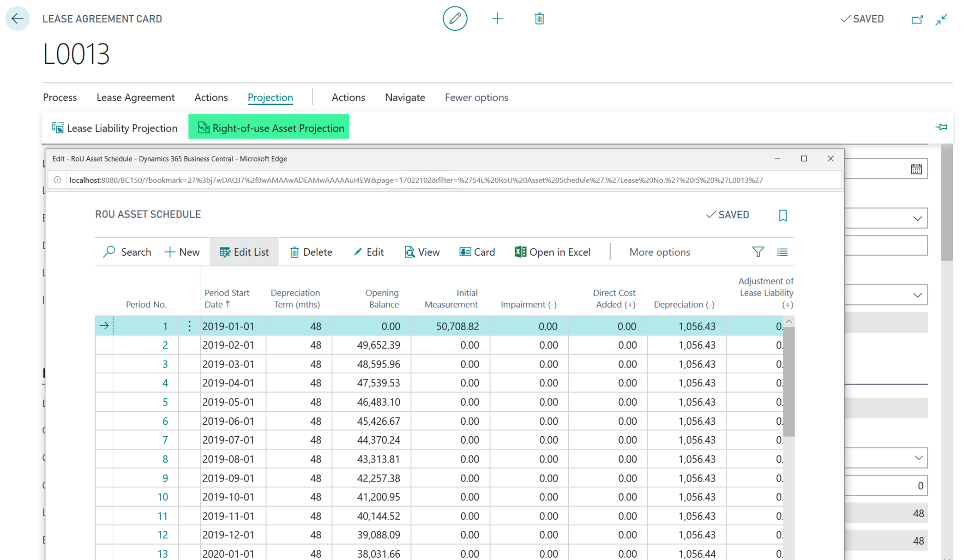
Task: Add a New schedule line
Action: [182, 252]
